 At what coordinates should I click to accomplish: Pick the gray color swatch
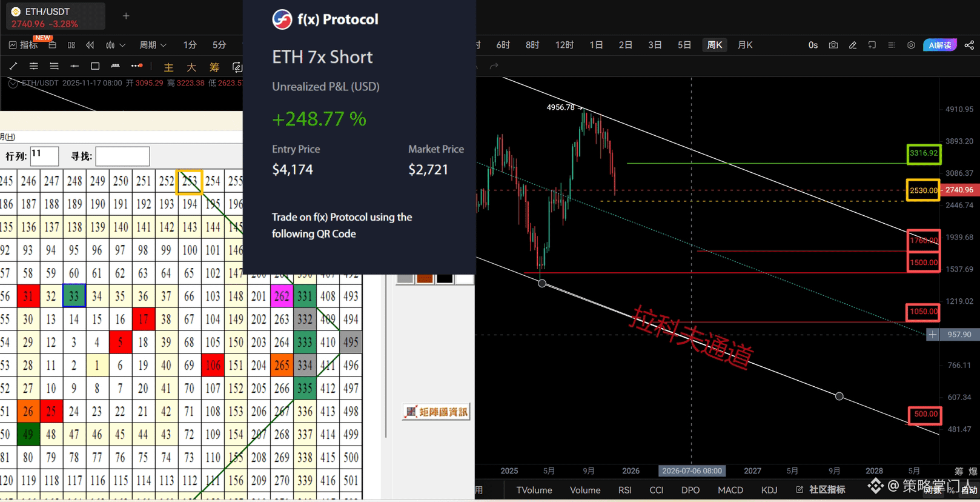(x=405, y=278)
